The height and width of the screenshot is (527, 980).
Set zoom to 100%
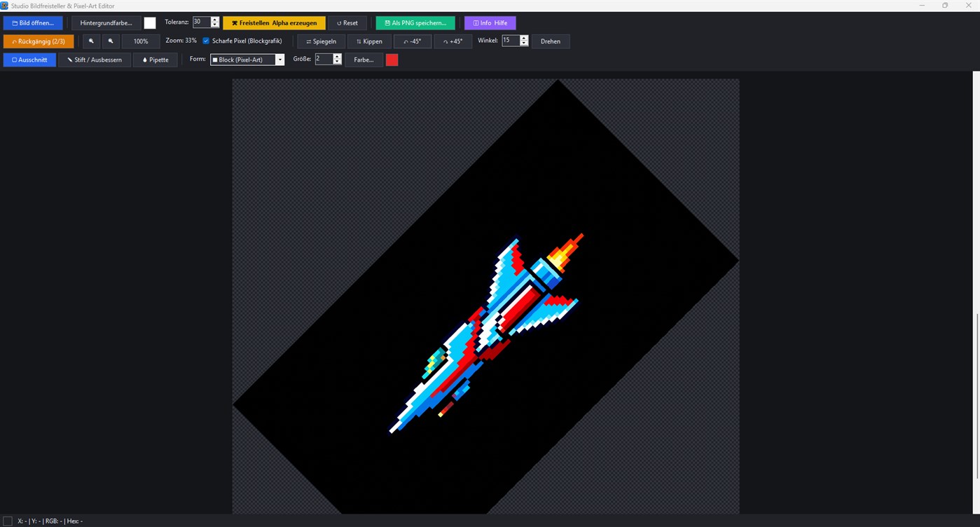(141, 41)
